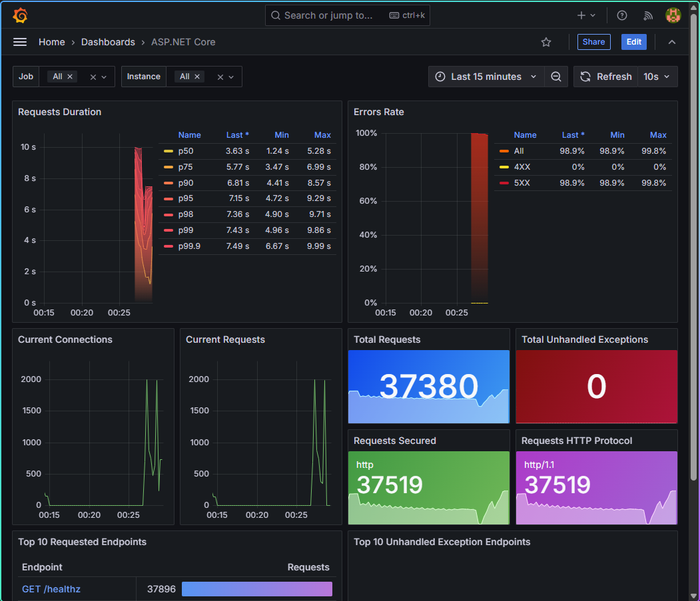This screenshot has height=601, width=700.
Task: Toggle the p50 series in legend
Action: coord(186,151)
